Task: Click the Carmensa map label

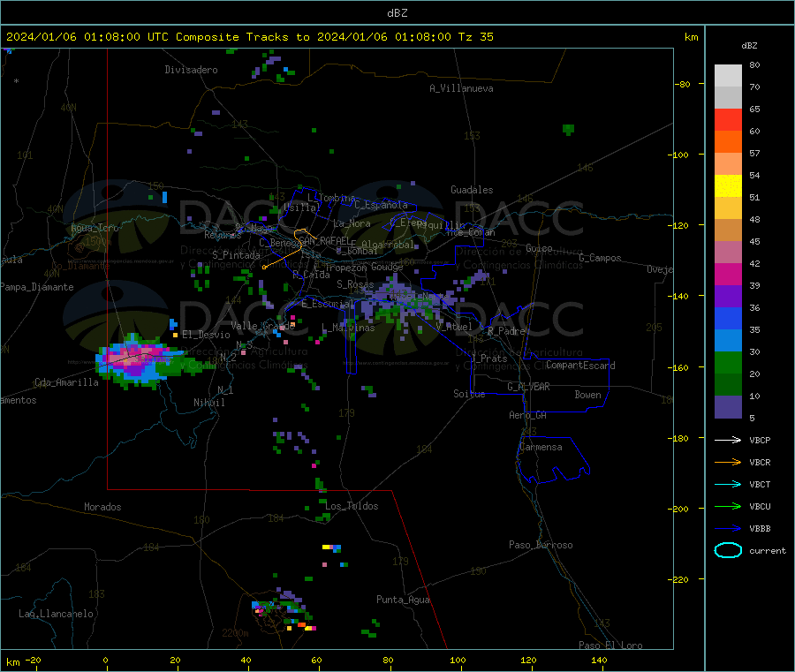Action: [541, 448]
